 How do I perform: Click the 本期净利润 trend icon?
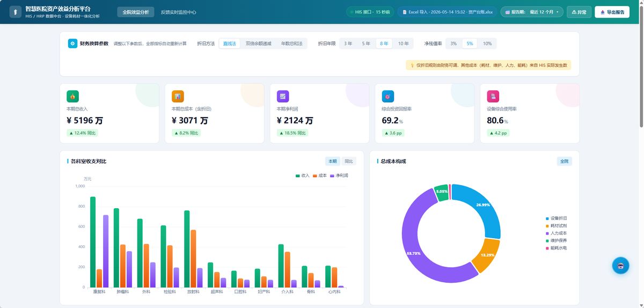(283, 96)
